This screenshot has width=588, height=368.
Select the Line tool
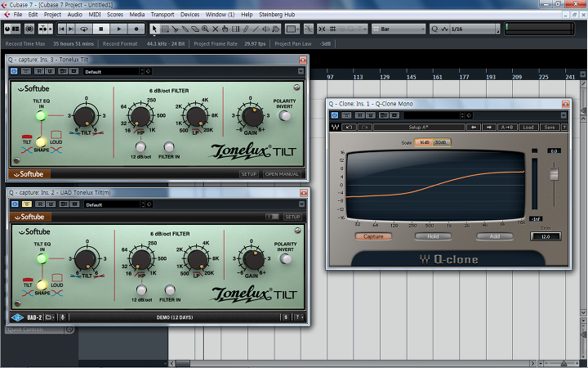click(256, 29)
